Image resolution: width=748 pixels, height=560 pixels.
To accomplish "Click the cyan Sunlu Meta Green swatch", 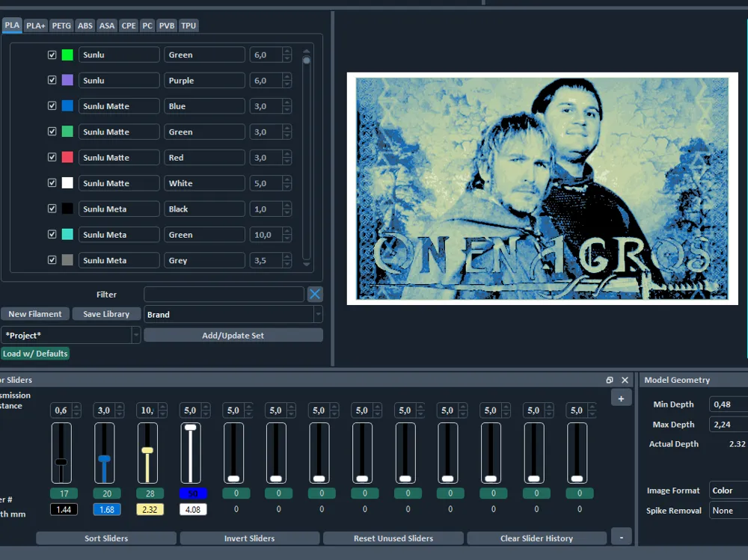I will tap(68, 234).
